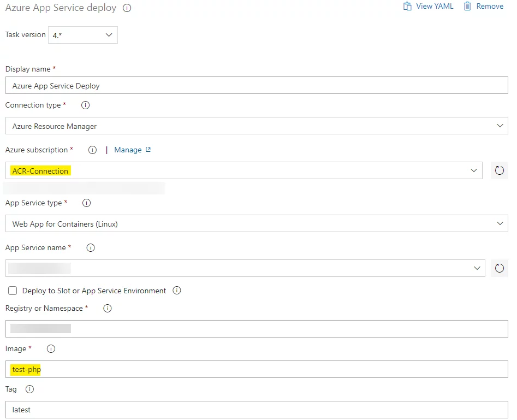The height and width of the screenshot is (420, 517).
Task: Expand App Service type dropdown
Action: [x=257, y=223]
